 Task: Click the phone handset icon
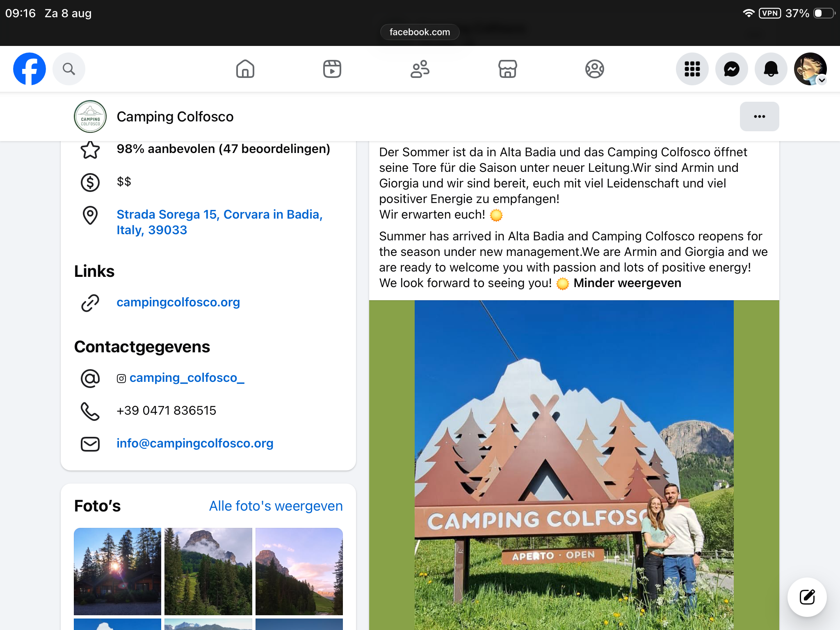pyautogui.click(x=90, y=411)
